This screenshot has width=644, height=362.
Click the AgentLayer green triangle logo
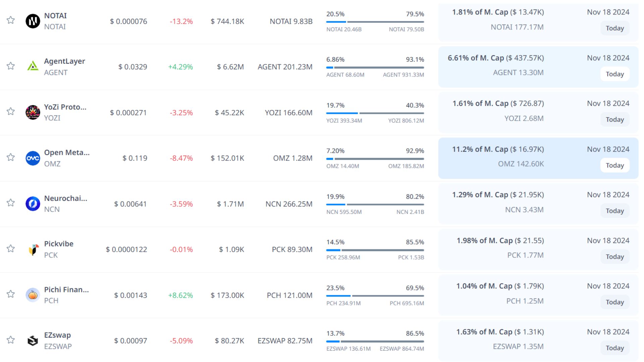click(x=33, y=66)
